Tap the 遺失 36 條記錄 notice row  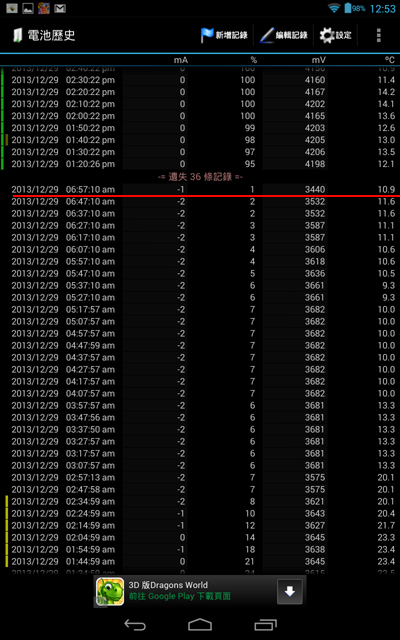pyautogui.click(x=200, y=177)
